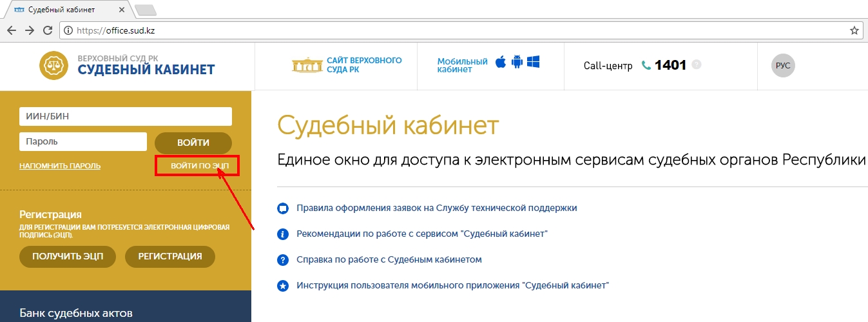Image resolution: width=868 pixels, height=322 pixels.
Task: Click ВОЙТИ ПО ЭЦП button
Action: point(199,166)
